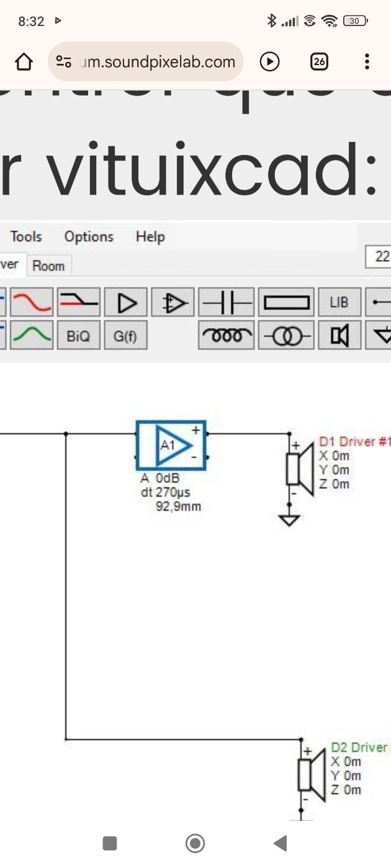Open the Options menu
The image size is (391, 868).
point(89,236)
